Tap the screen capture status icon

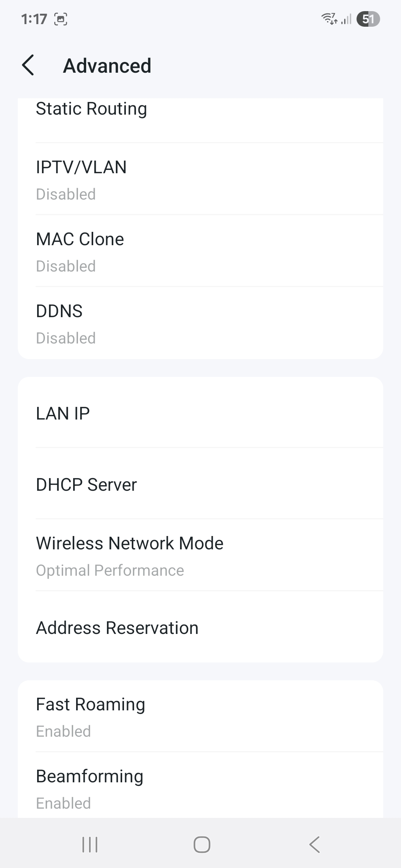(61, 19)
